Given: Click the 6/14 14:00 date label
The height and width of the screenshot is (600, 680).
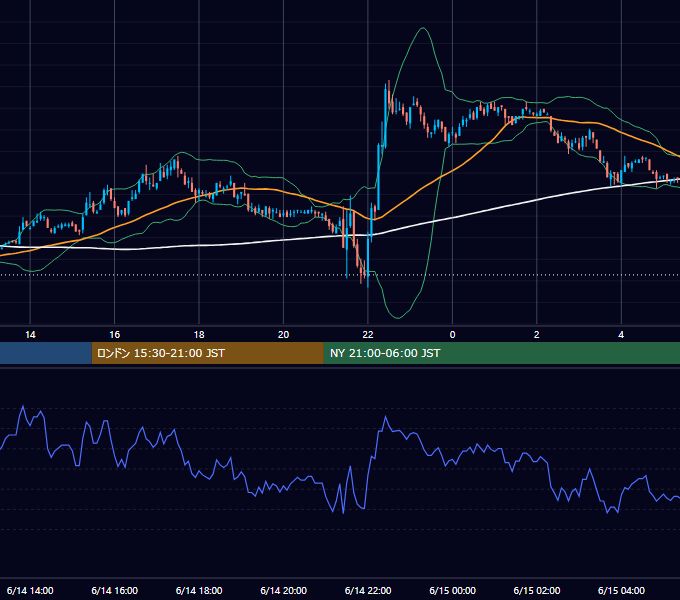Looking at the screenshot, I should pos(30,590).
